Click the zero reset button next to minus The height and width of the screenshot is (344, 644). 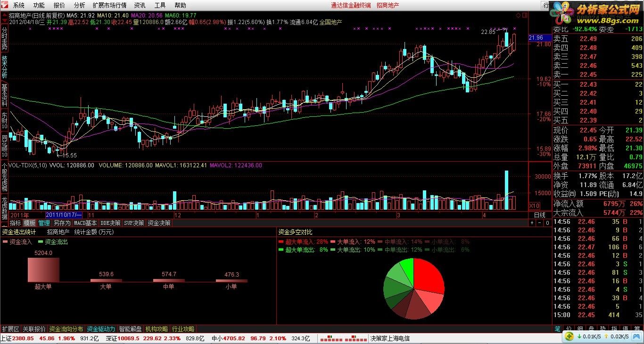point(547,223)
